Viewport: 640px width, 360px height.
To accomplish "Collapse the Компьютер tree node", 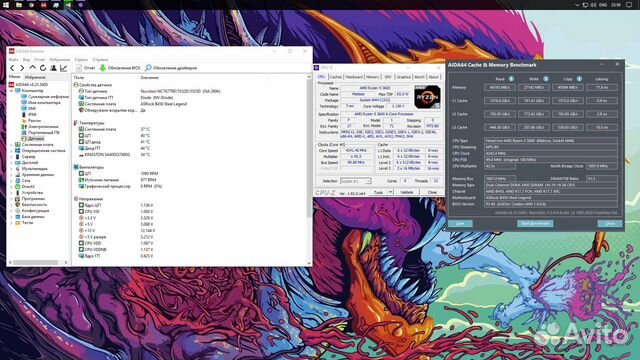I will pyautogui.click(x=11, y=91).
